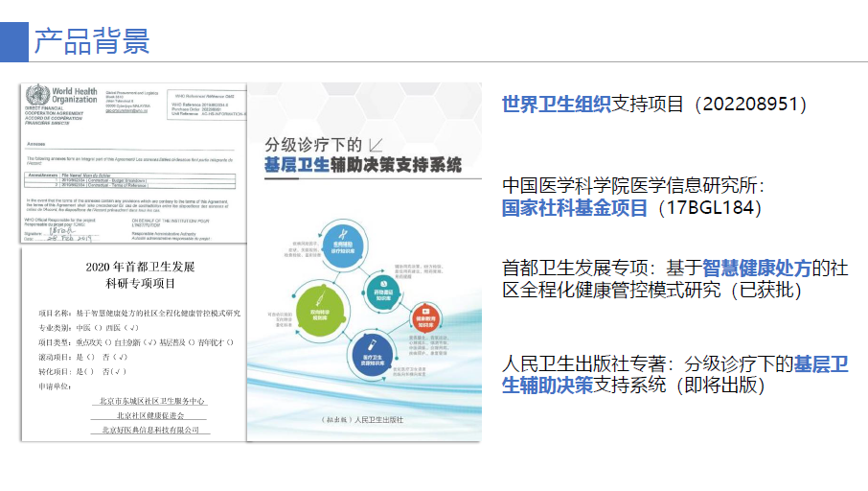Click the highlighted text 智慧健康处方
868x491 pixels.
[757, 269]
